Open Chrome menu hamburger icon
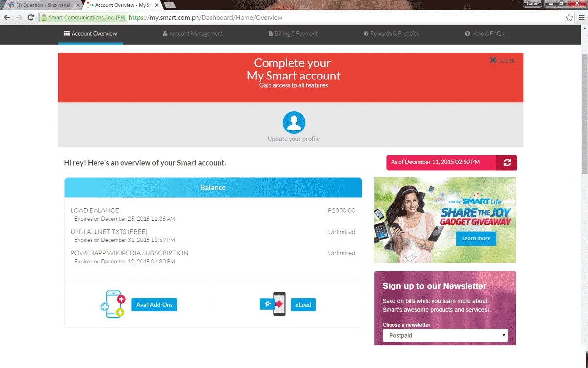 581,17
